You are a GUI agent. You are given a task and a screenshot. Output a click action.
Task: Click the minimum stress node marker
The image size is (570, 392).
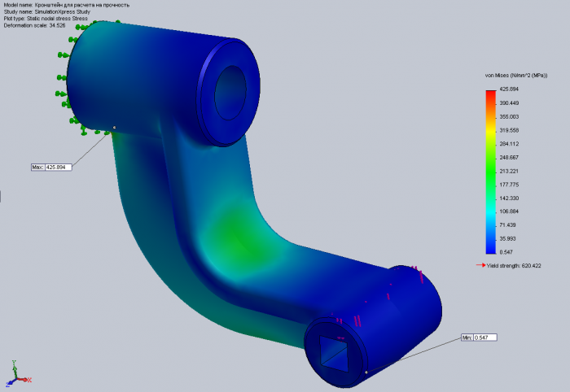[366, 372]
